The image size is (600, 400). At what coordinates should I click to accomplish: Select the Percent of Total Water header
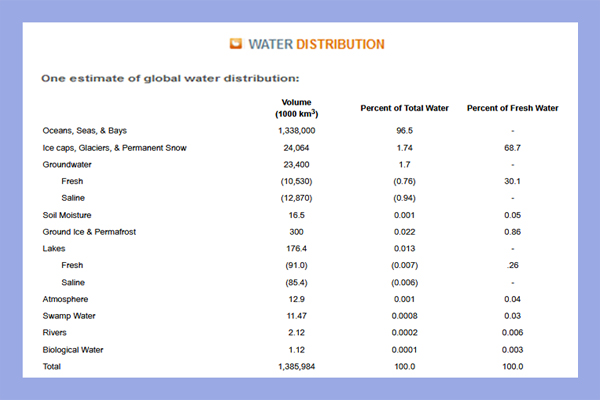[x=404, y=108]
